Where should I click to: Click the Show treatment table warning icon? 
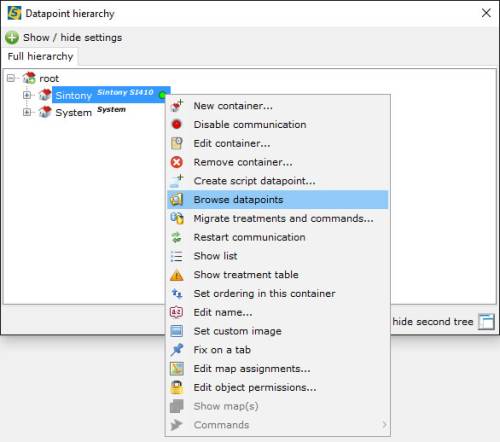[x=176, y=275]
